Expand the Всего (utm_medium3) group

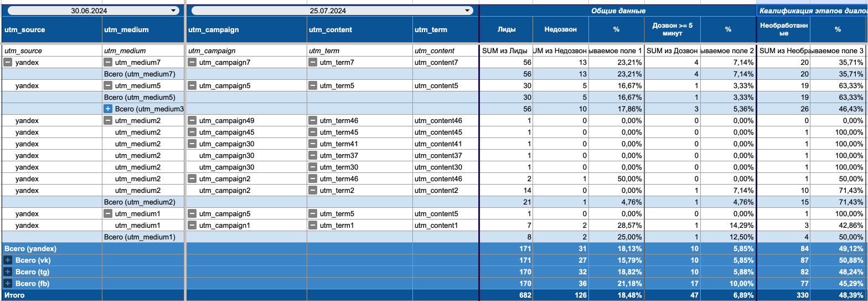(x=108, y=109)
